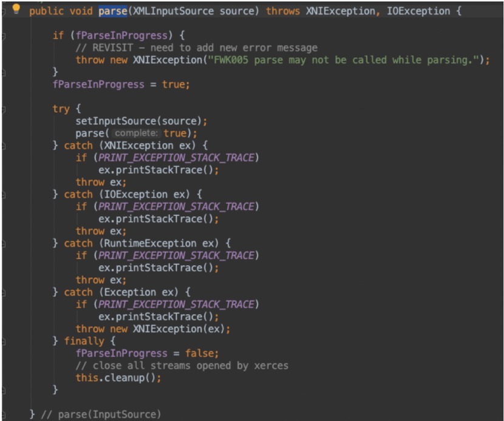Viewport: 504px width, 421px height.
Task: Click Exception in the fourth catch clause
Action: coord(130,292)
